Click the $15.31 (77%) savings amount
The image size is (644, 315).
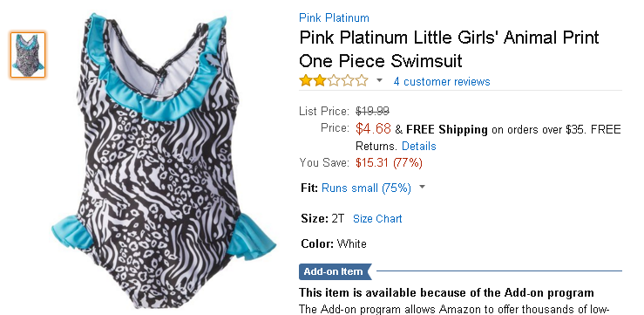coord(389,163)
